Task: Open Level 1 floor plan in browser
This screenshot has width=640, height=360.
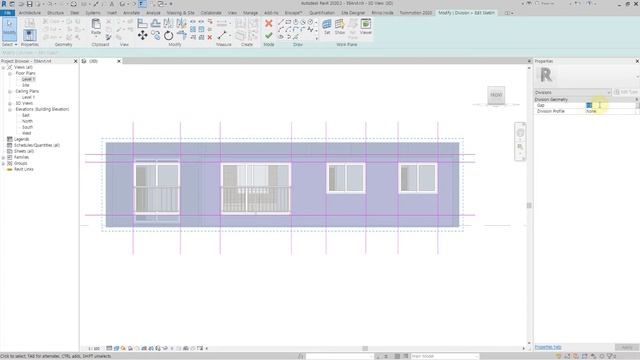Action: click(28, 79)
